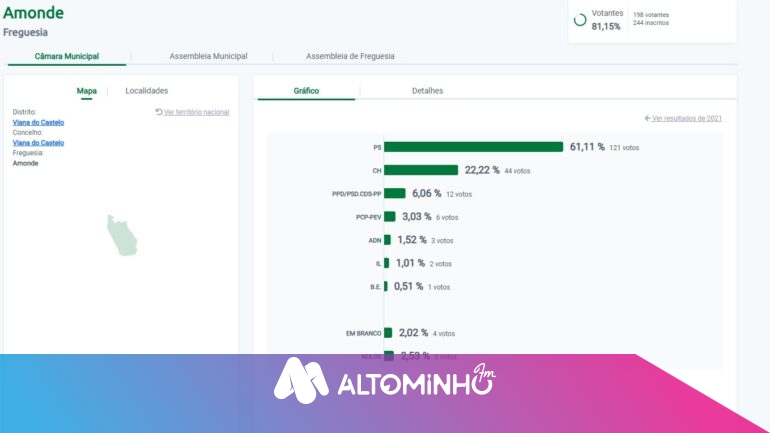Select the Localidades tab
The image size is (770, 433).
coord(146,91)
